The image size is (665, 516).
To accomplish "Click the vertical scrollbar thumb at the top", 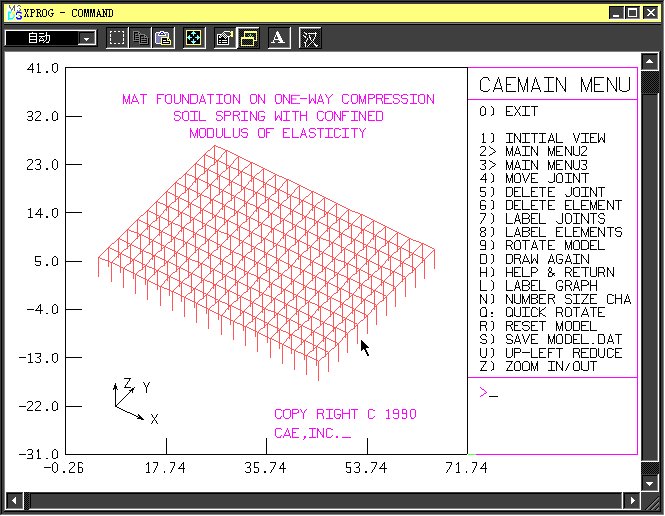I will (x=649, y=83).
